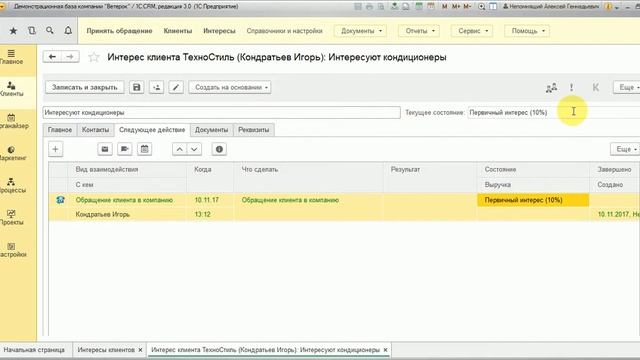Open Интересы клиентов bottom tab

[106, 350]
